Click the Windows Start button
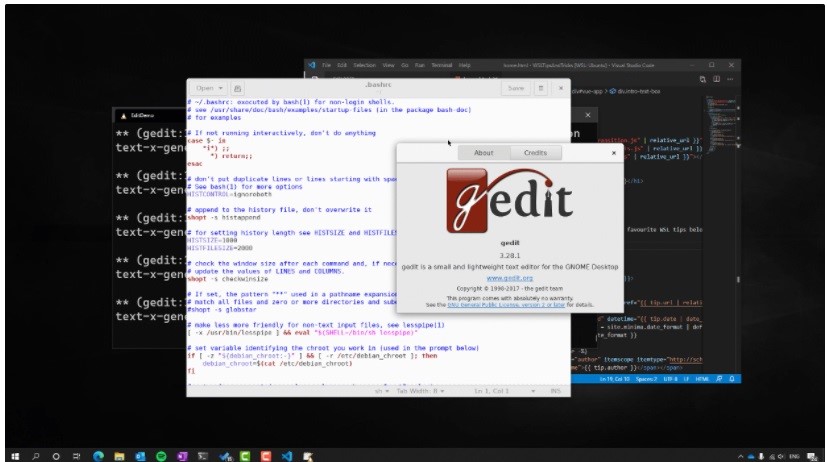Image resolution: width=827 pixels, height=462 pixels. [x=14, y=455]
